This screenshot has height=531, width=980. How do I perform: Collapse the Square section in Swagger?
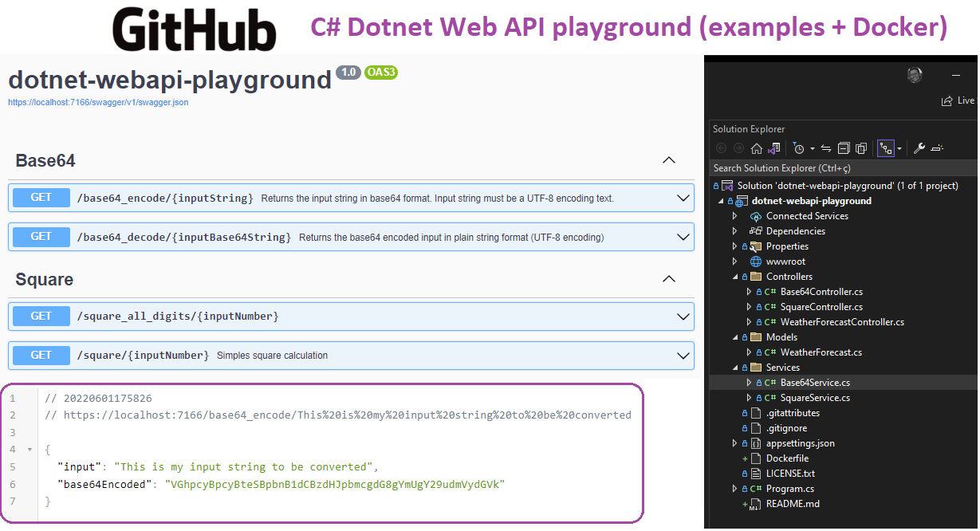tap(669, 279)
